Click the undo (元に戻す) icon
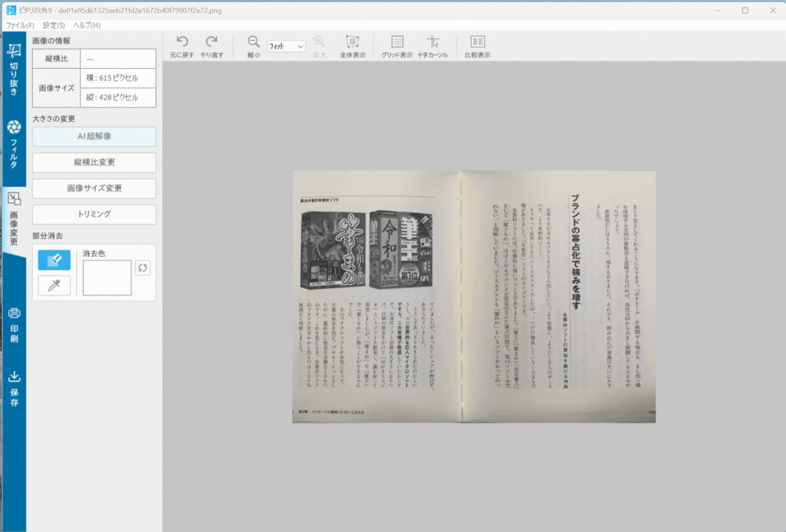 (x=182, y=42)
